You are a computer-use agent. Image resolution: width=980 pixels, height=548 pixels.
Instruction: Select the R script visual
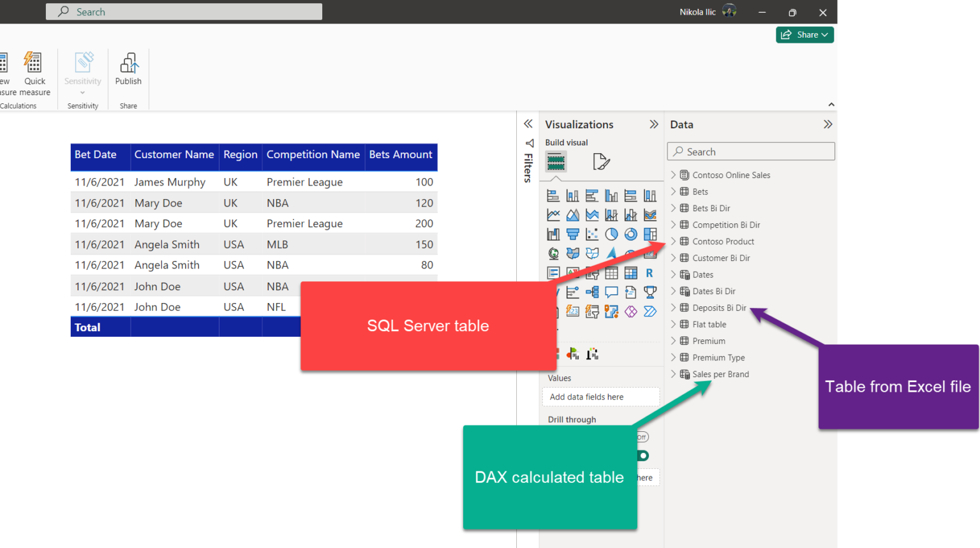[650, 272]
